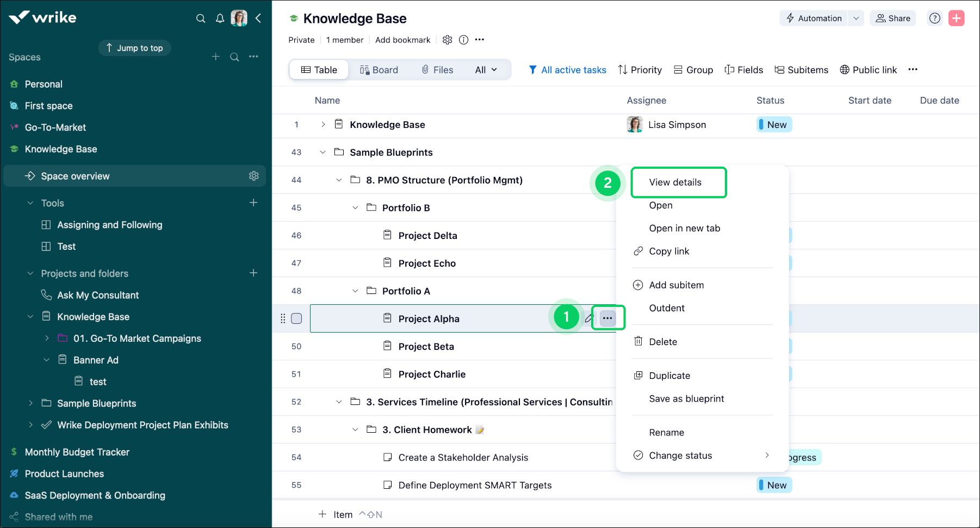
Task: Collapse the Portfolio B folder row
Action: click(355, 207)
